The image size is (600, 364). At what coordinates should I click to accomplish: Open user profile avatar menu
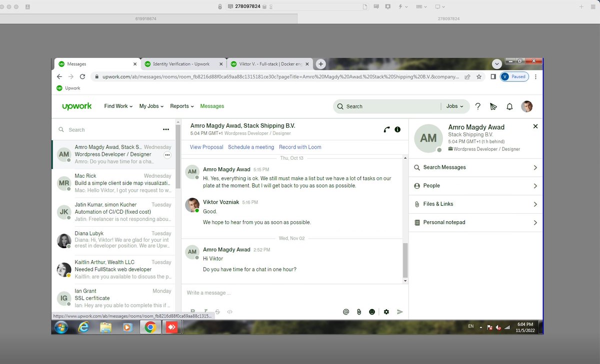(526, 106)
